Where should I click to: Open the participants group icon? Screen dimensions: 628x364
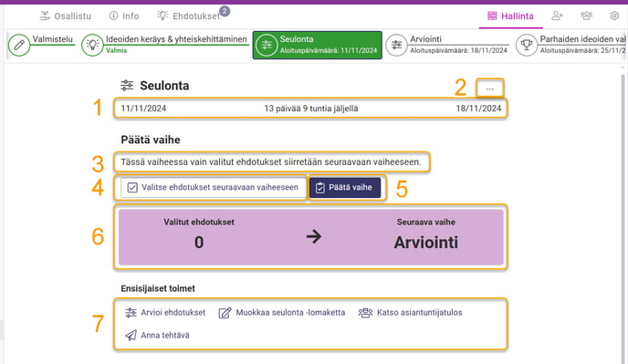[x=586, y=16]
